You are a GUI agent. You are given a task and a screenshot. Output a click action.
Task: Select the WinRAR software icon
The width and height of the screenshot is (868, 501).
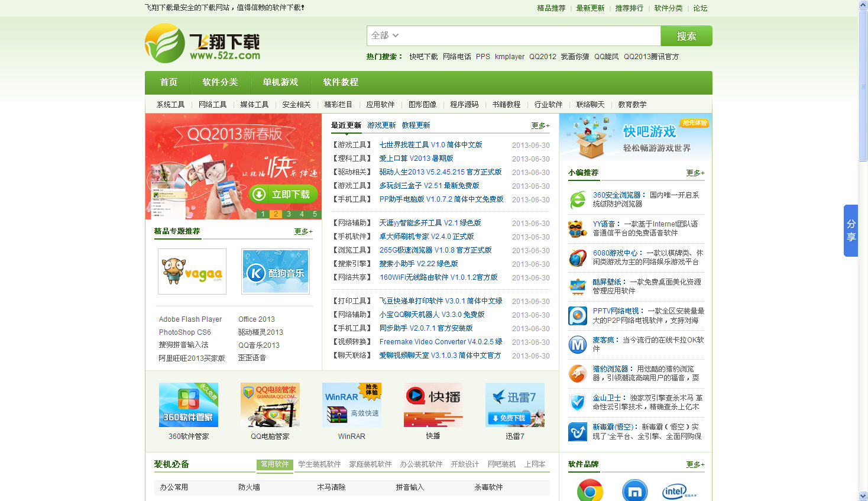pos(352,405)
